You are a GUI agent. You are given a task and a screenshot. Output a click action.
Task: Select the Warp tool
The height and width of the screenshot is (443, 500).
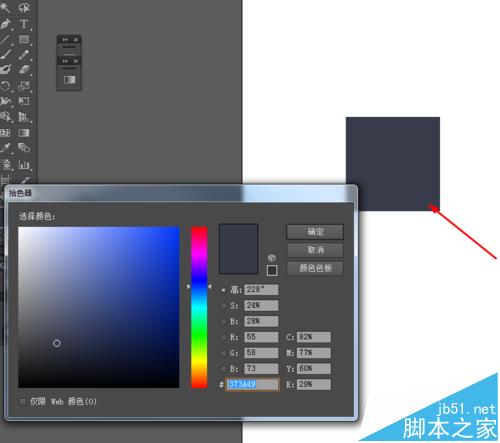pyautogui.click(x=6, y=101)
